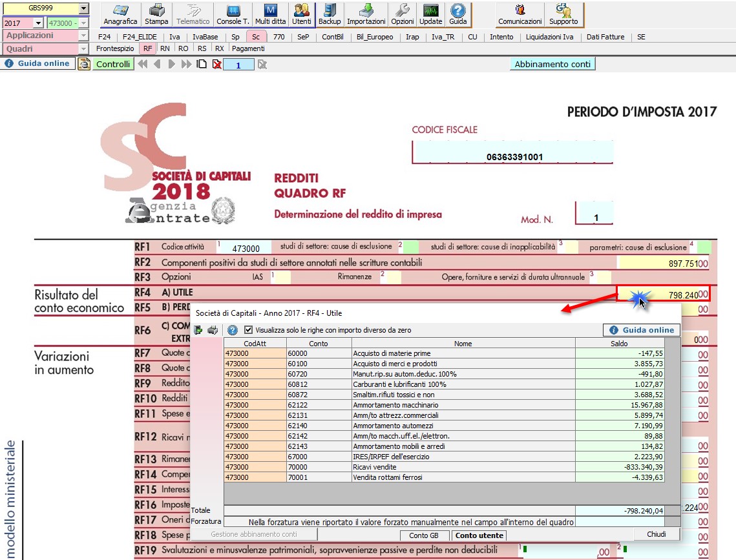Select the Ammortamento macchinario row

(x=444, y=405)
